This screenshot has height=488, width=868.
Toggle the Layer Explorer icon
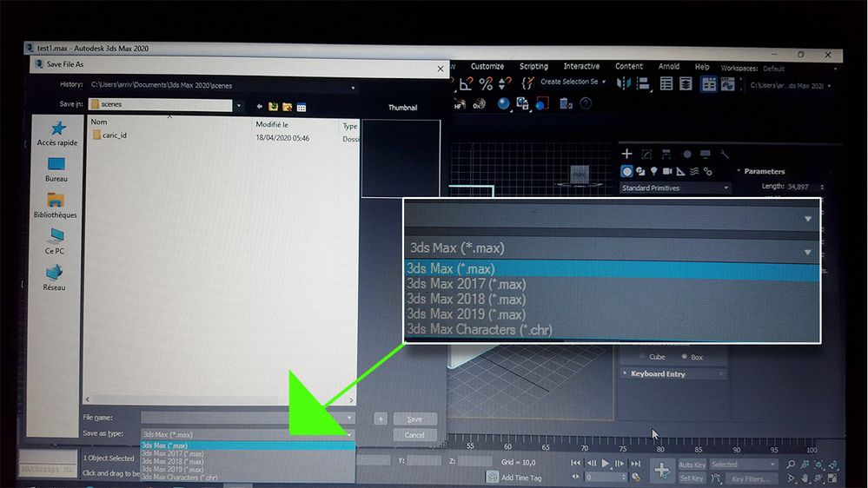click(686, 84)
